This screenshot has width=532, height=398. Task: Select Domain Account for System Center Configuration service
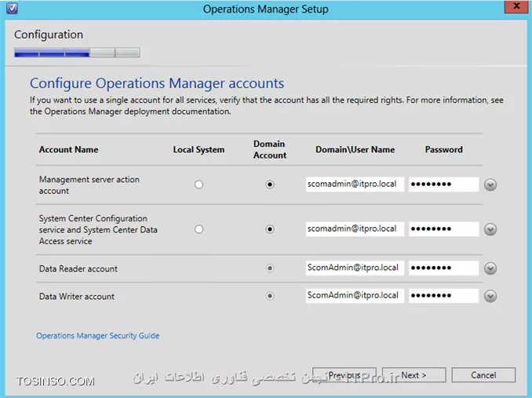(270, 229)
